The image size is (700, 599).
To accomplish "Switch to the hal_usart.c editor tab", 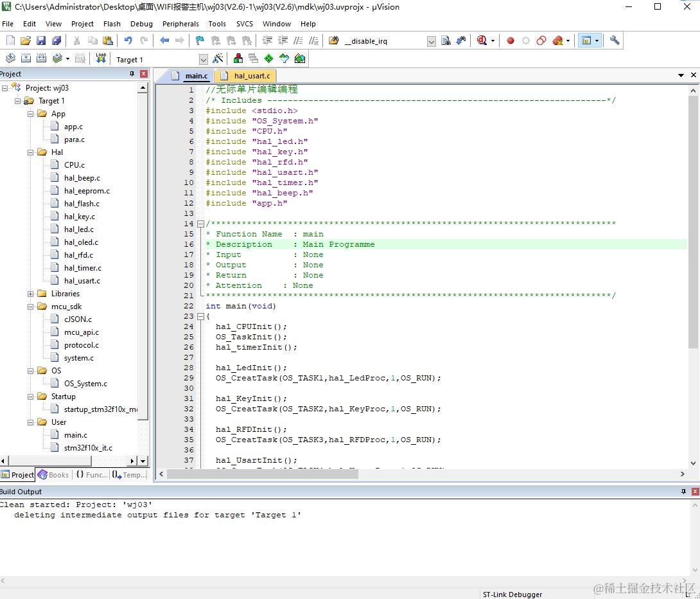I will (x=247, y=76).
